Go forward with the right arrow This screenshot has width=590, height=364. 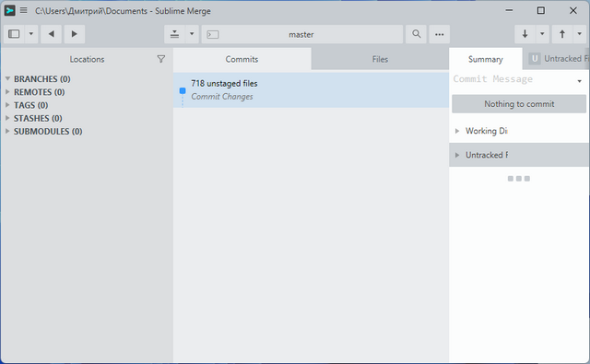(74, 34)
